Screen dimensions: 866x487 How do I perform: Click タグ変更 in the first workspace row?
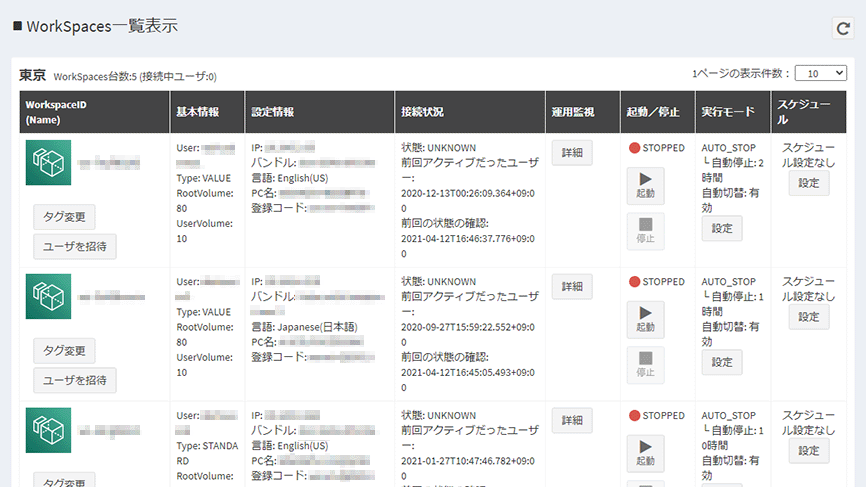click(x=64, y=217)
